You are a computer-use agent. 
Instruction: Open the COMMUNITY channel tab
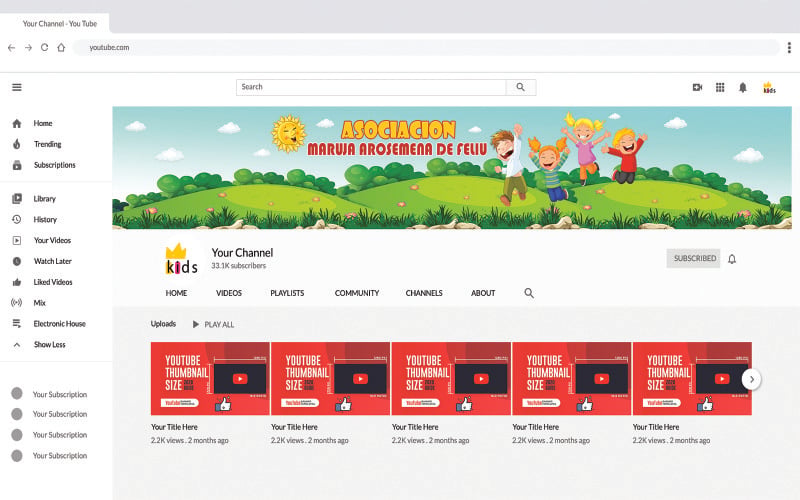[x=357, y=293]
